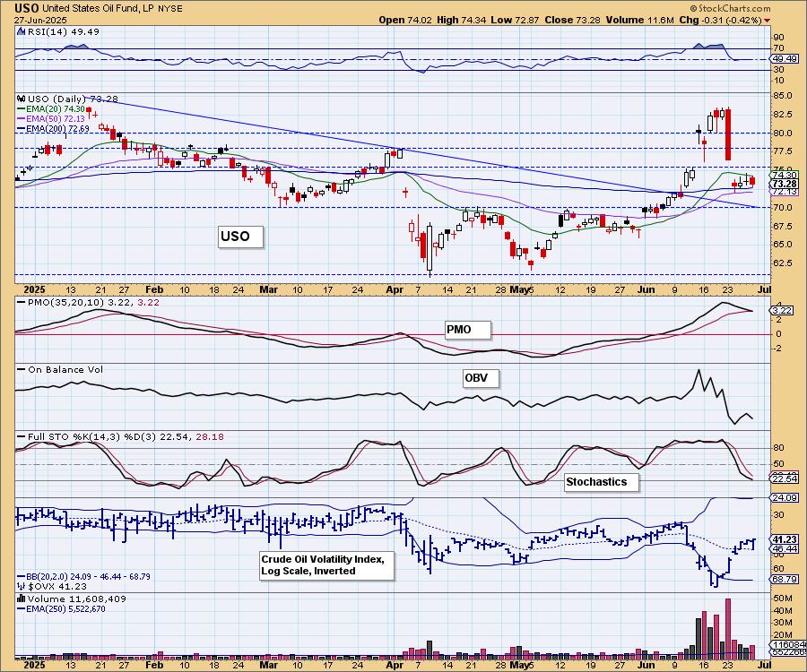
Task: Click the High 74.34 value
Action: tap(462, 20)
